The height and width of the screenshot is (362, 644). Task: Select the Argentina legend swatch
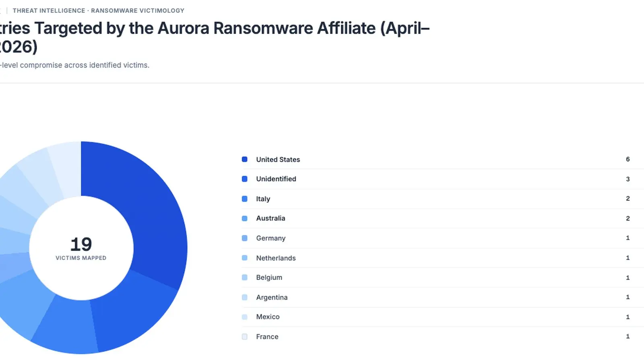(x=244, y=297)
